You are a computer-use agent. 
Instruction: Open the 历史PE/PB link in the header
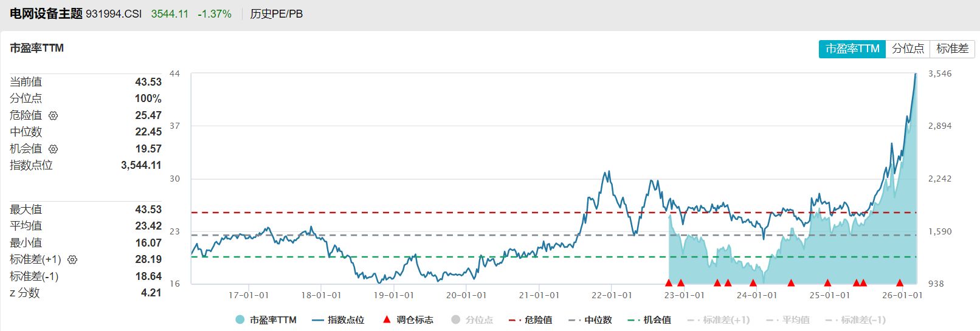click(x=276, y=14)
